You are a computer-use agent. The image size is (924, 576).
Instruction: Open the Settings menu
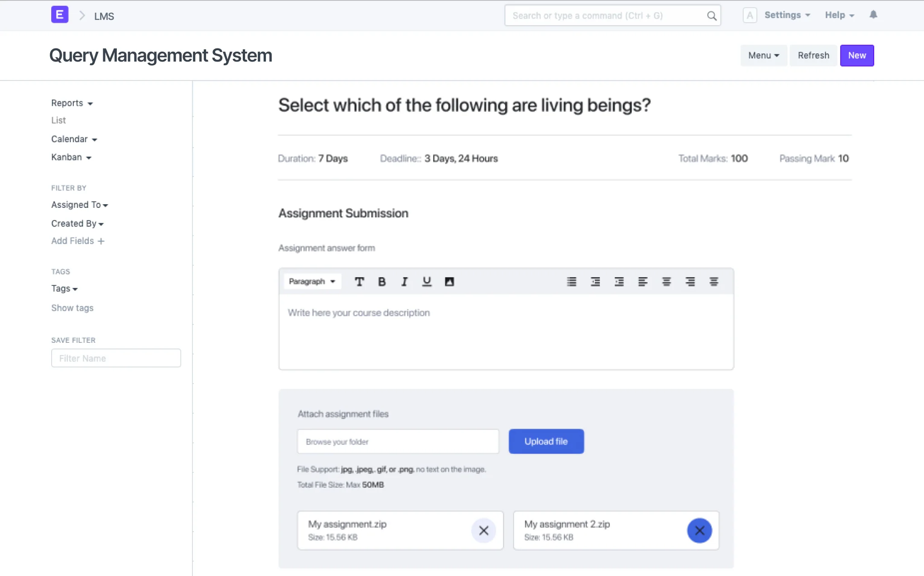pos(787,15)
